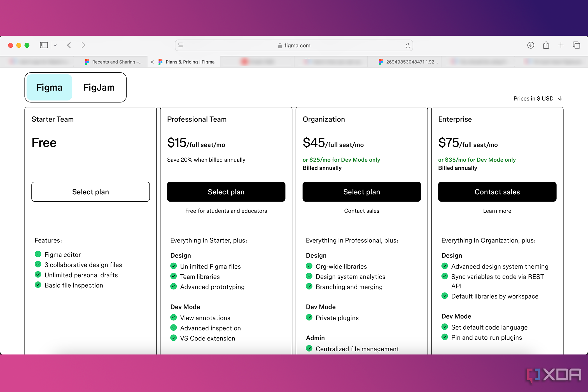Select plan for Professional Team
The width and height of the screenshot is (588, 392).
226,191
